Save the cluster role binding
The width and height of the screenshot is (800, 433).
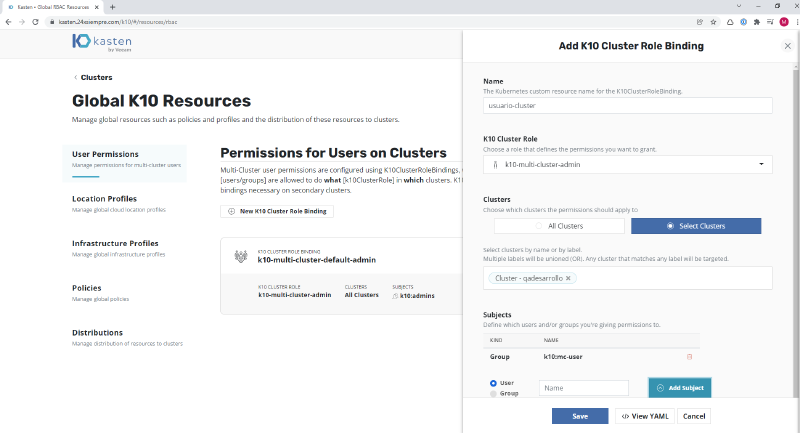coord(580,416)
